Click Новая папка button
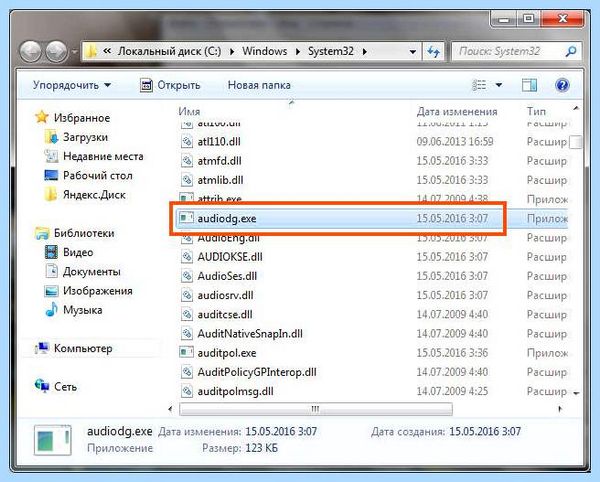 tap(259, 85)
